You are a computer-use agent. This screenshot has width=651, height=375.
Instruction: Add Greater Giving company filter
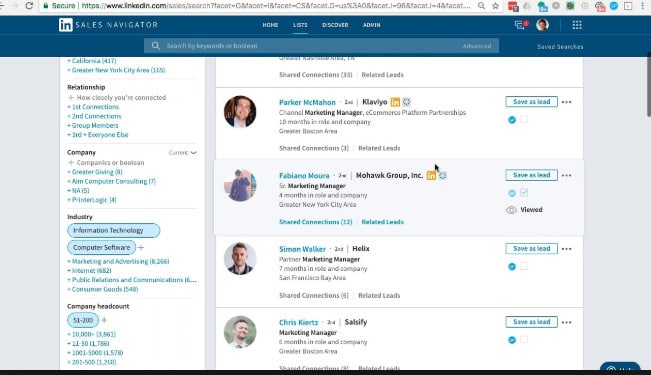(x=95, y=172)
